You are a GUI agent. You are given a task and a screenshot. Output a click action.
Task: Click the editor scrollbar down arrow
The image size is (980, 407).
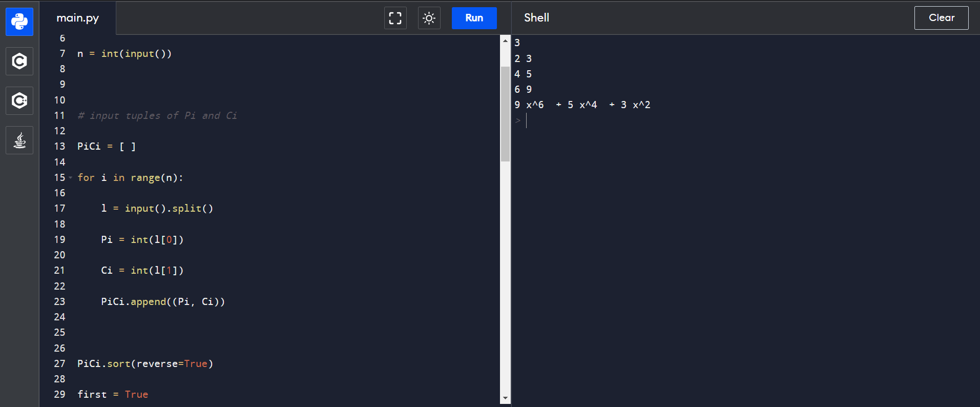click(505, 398)
